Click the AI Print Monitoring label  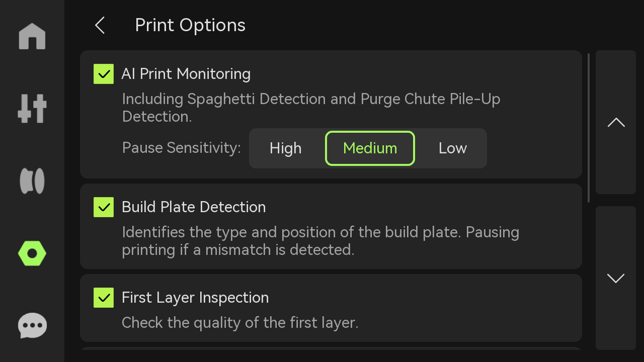[186, 74]
